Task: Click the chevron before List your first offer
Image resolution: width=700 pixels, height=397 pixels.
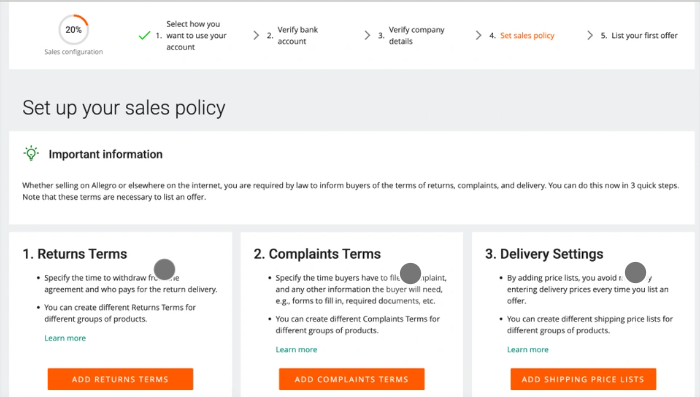Action: (x=590, y=35)
